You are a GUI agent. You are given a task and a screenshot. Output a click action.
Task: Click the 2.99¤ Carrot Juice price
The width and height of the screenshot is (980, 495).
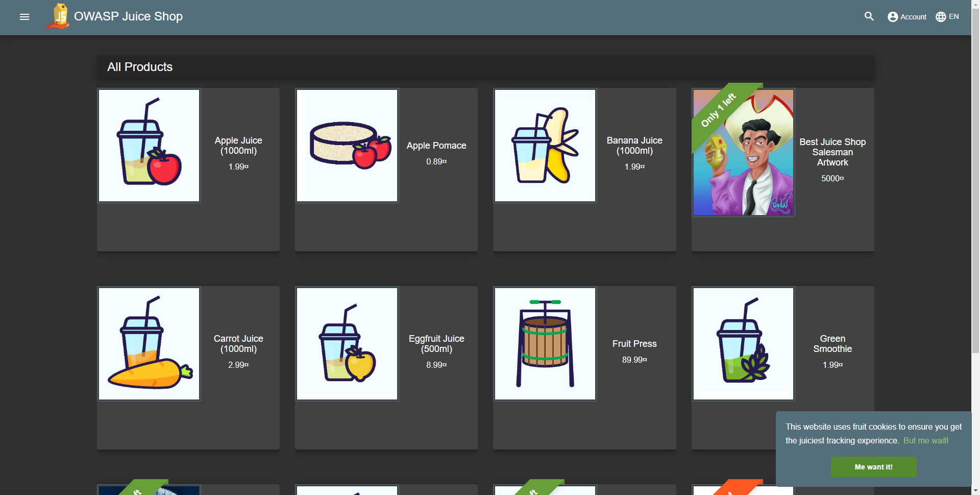click(238, 365)
